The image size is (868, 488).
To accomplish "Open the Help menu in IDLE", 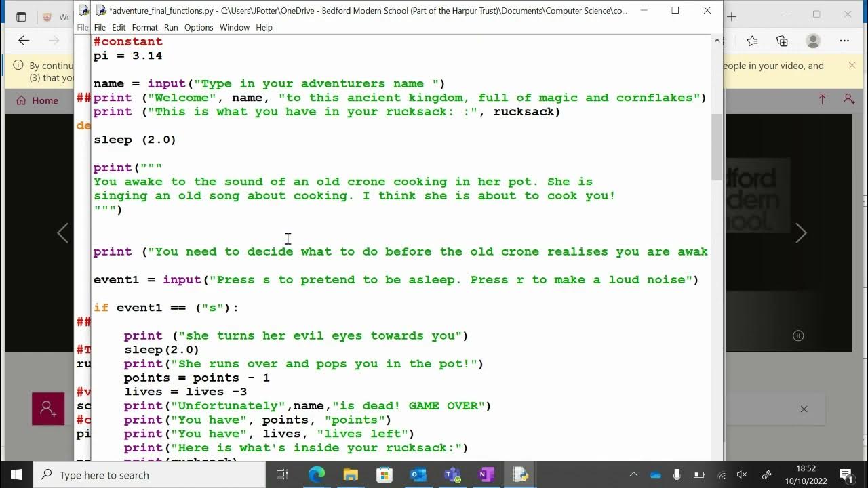I will pyautogui.click(x=264, y=27).
